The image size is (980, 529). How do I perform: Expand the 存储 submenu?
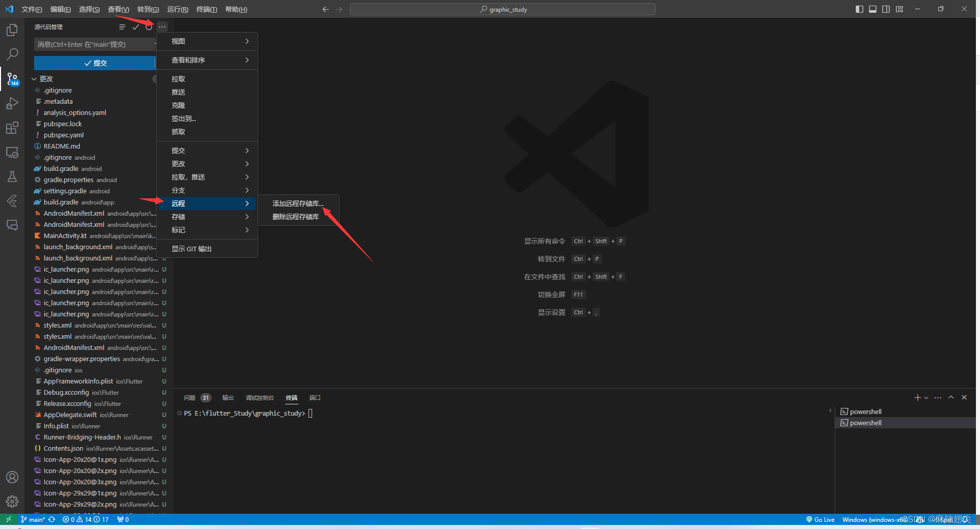point(207,217)
